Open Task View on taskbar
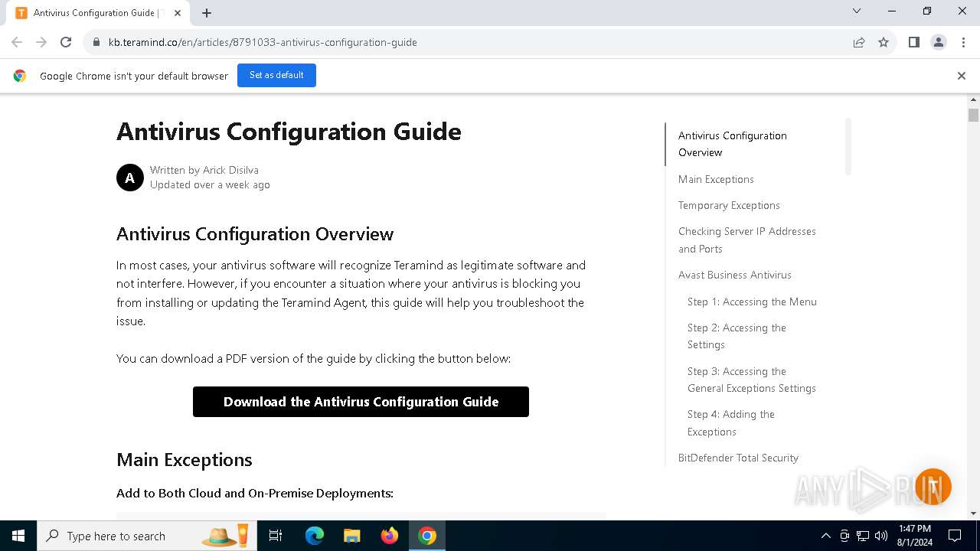Screen dimensions: 980x551 [x=276, y=536]
